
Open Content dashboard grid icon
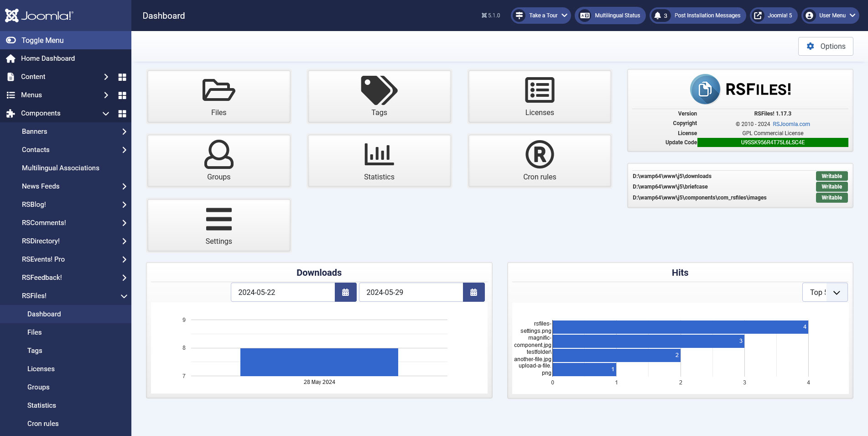click(x=122, y=77)
